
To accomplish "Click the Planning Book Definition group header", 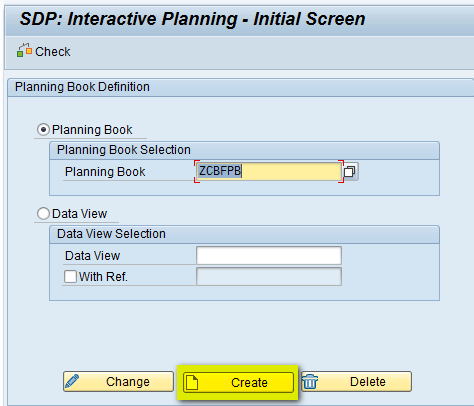I will tap(82, 87).
